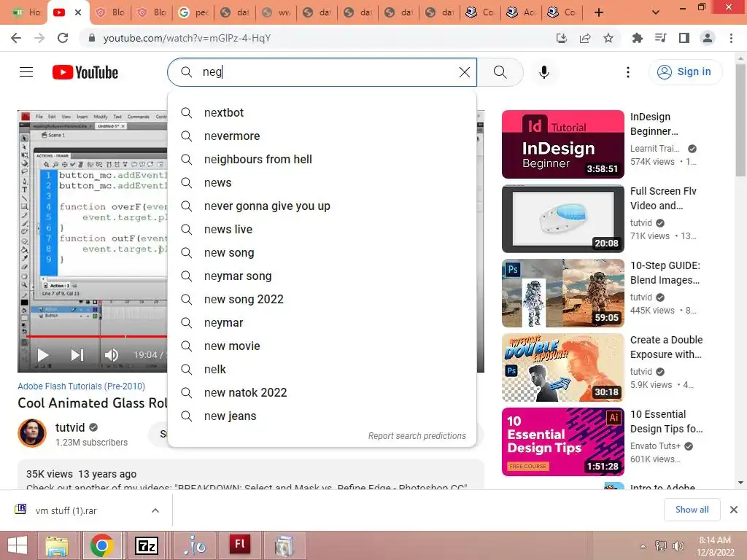Open InDesign Beginner video thumbnail
The height and width of the screenshot is (560, 747).
coord(562,144)
